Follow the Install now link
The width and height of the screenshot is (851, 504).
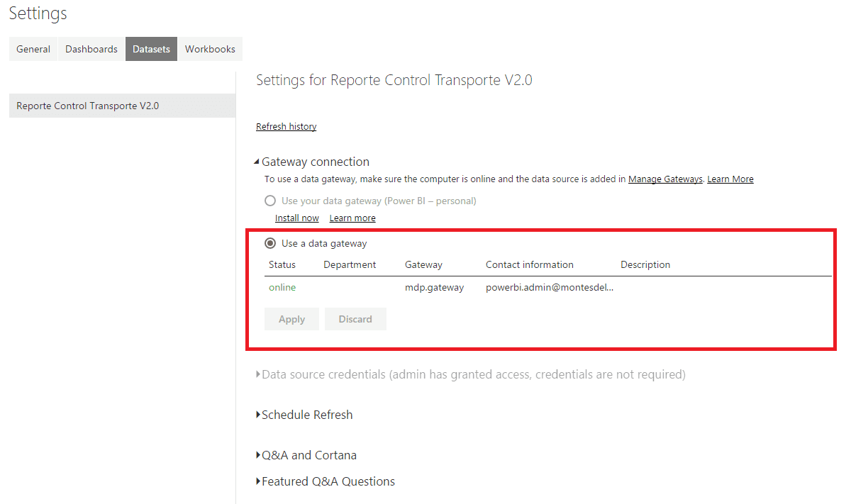pos(297,218)
